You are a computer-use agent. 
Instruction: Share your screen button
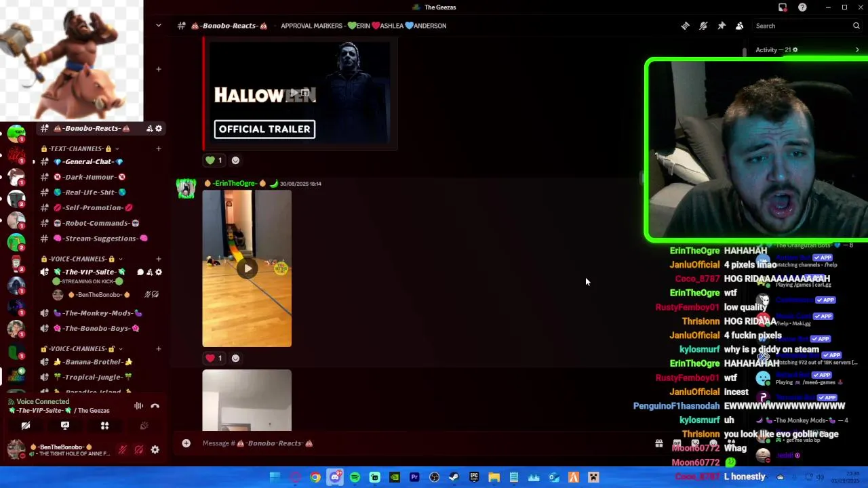(x=65, y=426)
